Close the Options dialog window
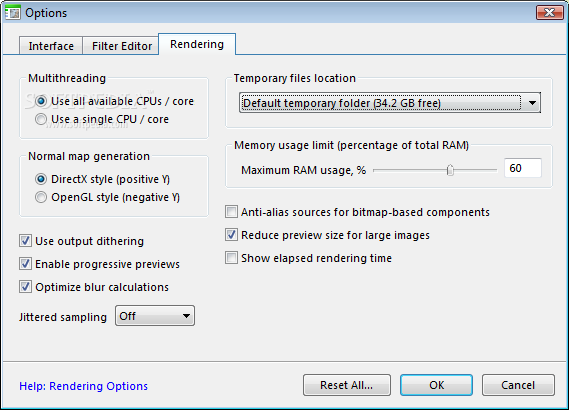The width and height of the screenshot is (569, 410). click(549, 13)
